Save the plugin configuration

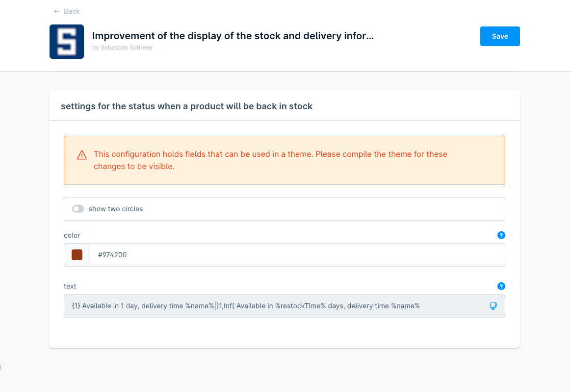coord(500,36)
